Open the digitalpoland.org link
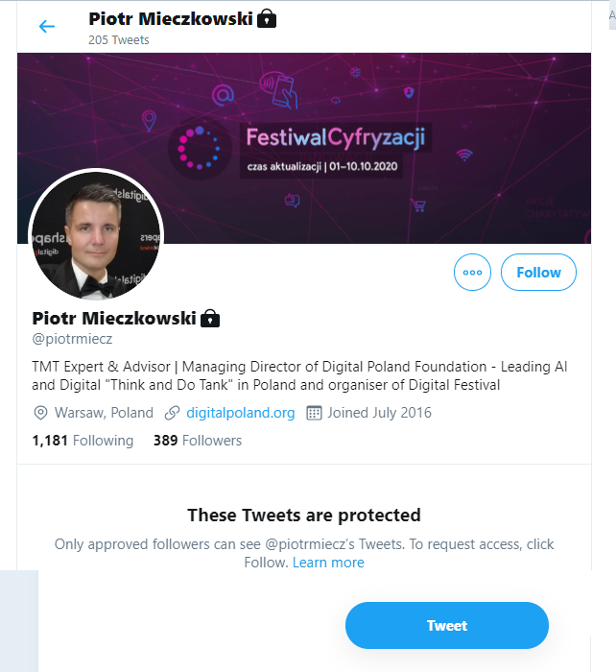Image resolution: width=616 pixels, height=672 pixels. [x=240, y=413]
